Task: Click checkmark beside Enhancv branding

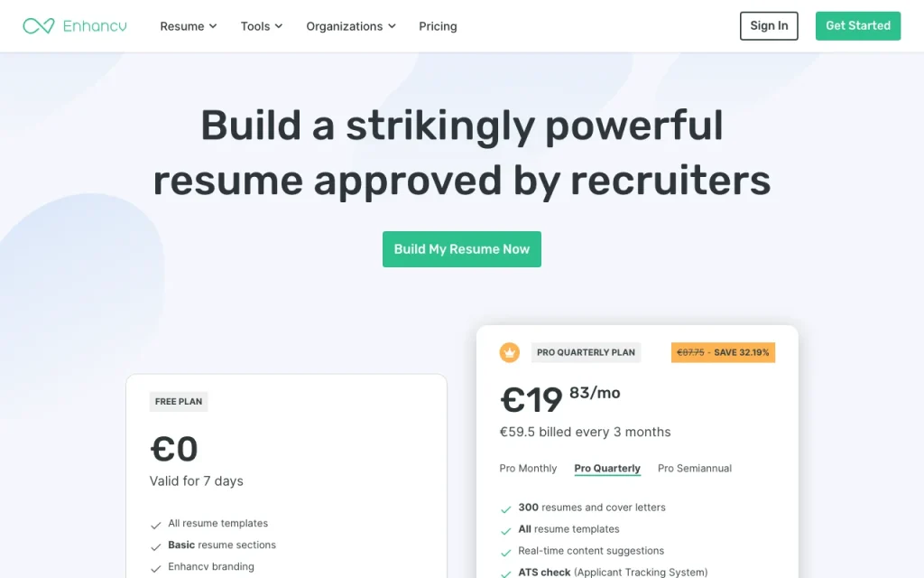Action: (x=155, y=569)
